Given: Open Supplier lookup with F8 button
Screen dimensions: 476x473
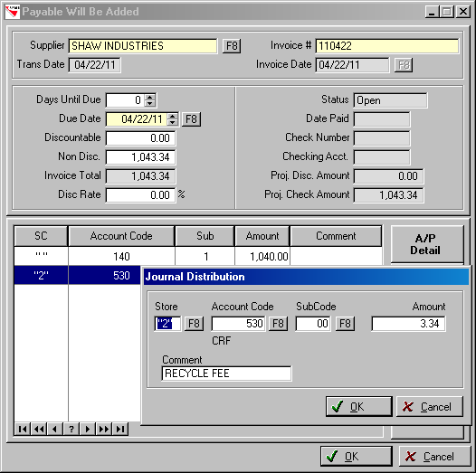Looking at the screenshot, I should coord(232,46).
